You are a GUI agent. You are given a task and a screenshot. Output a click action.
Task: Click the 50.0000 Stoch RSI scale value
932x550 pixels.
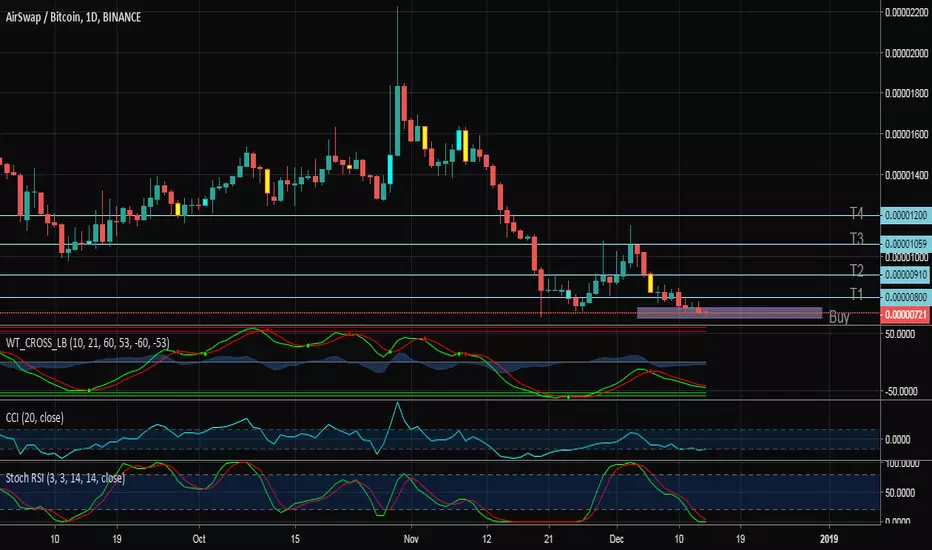click(900, 493)
